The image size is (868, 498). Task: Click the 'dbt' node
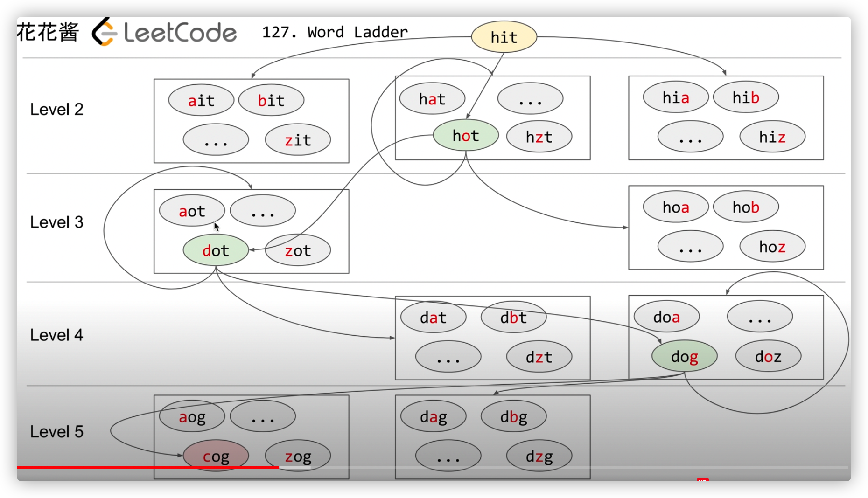click(513, 318)
